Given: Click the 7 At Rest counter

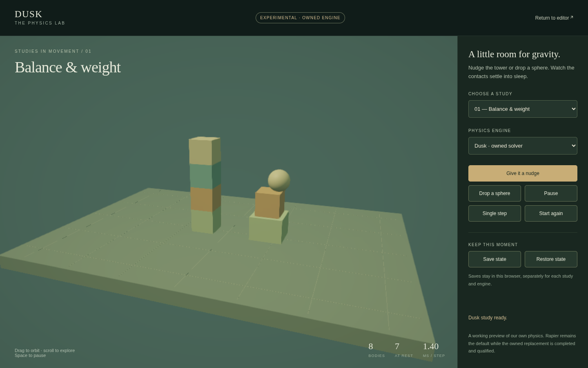Looking at the screenshot, I should pos(403,350).
